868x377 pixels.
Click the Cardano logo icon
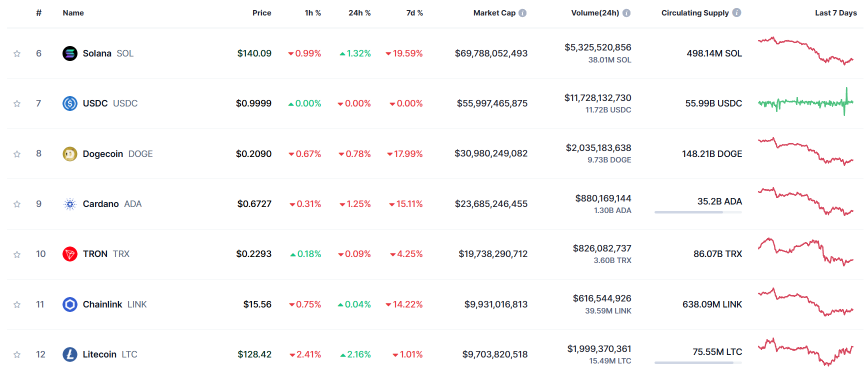click(70, 204)
